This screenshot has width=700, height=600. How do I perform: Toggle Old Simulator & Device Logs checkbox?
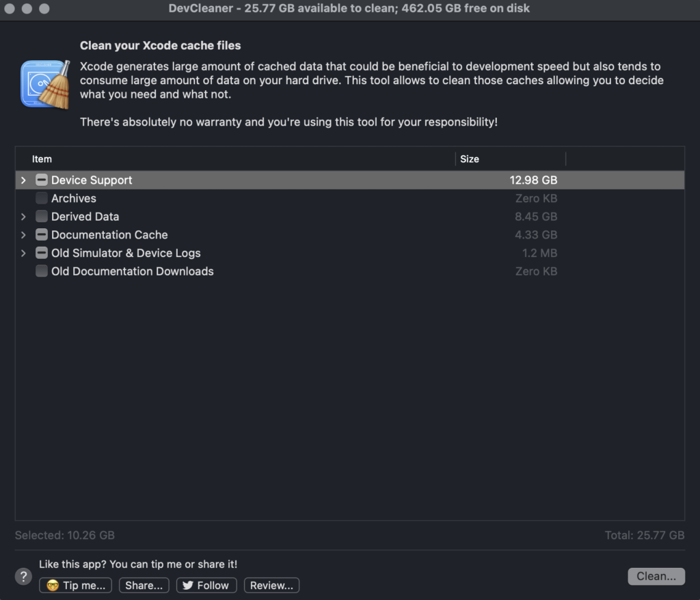click(42, 253)
